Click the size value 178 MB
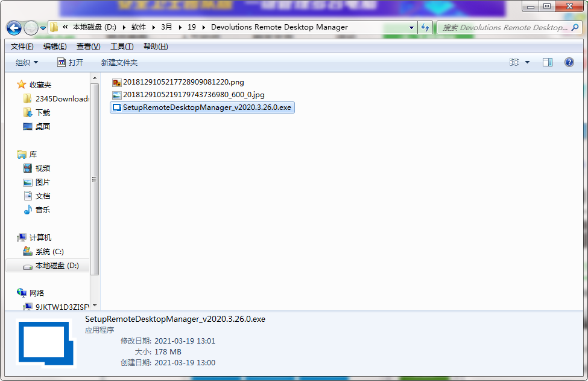Image resolution: width=588 pixels, height=381 pixels. tap(168, 352)
